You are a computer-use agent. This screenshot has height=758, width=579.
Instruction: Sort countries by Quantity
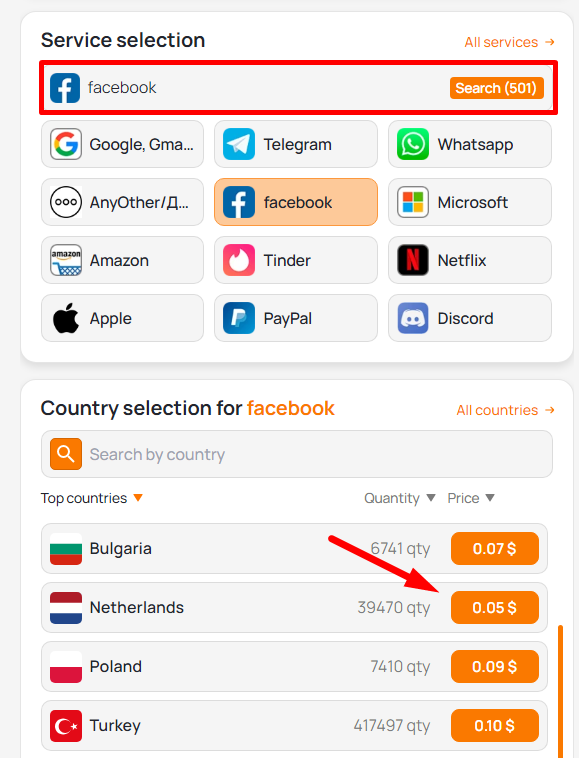click(400, 498)
